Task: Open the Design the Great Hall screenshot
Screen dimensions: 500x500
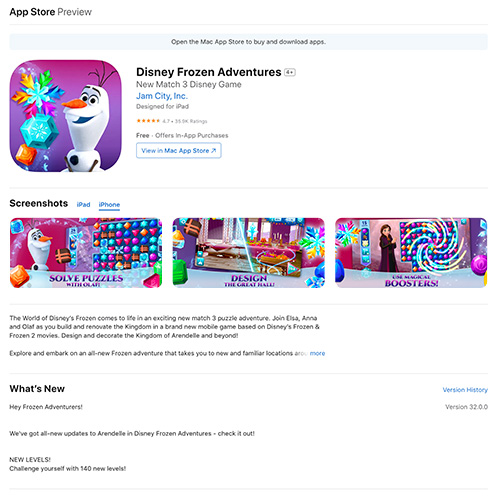Action: [248, 253]
